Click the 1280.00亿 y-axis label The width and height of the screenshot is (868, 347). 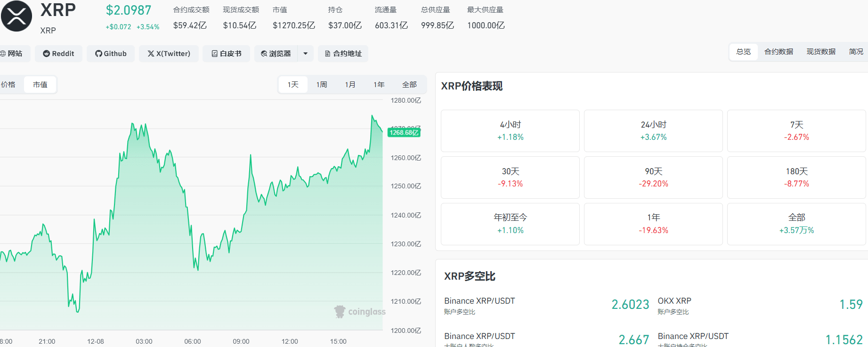coord(406,100)
